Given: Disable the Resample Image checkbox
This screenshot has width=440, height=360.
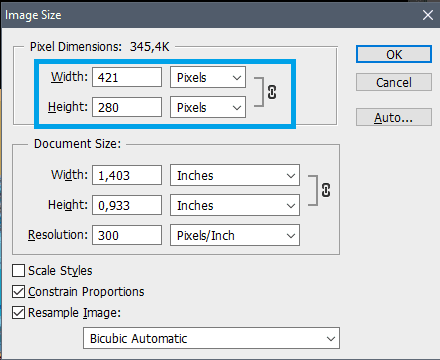Looking at the screenshot, I should coord(18,313).
